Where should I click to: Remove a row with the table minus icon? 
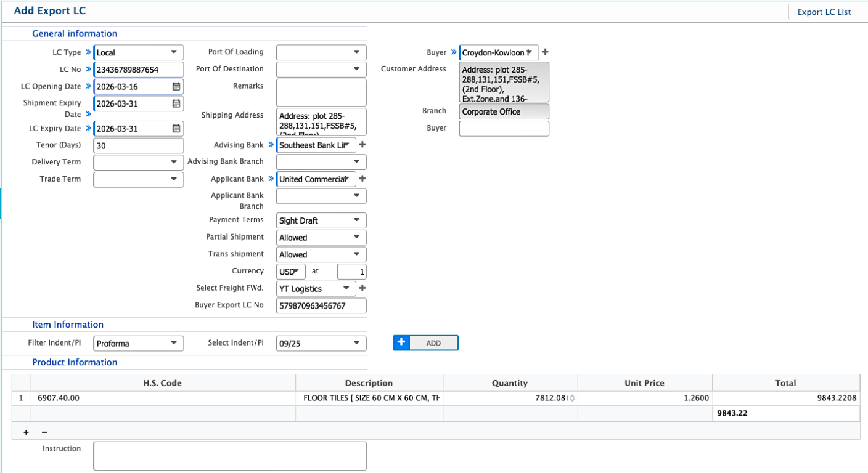tap(44, 432)
